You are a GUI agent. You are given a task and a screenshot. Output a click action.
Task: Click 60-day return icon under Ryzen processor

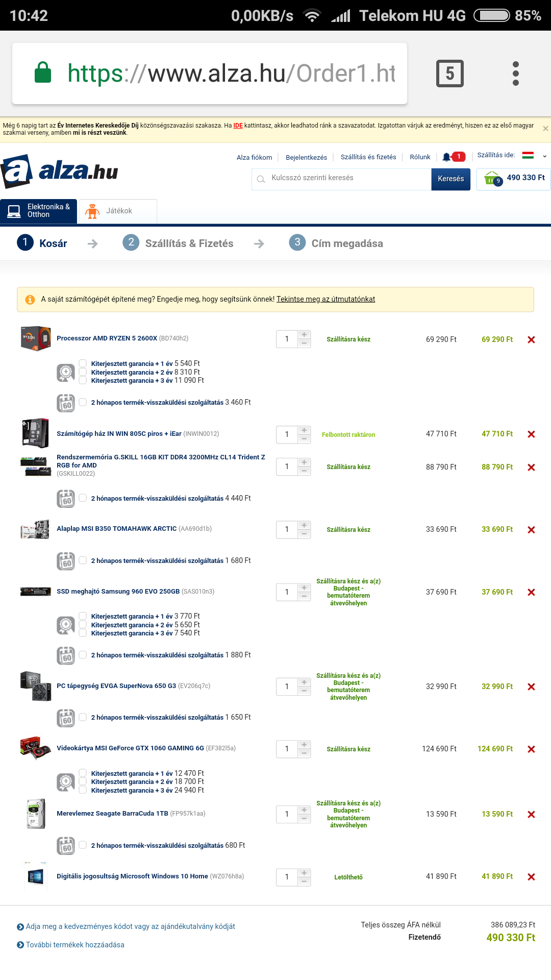point(66,403)
